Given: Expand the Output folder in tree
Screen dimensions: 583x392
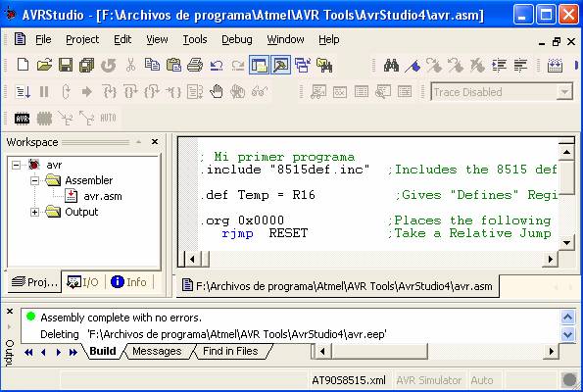Looking at the screenshot, I should (x=34, y=212).
